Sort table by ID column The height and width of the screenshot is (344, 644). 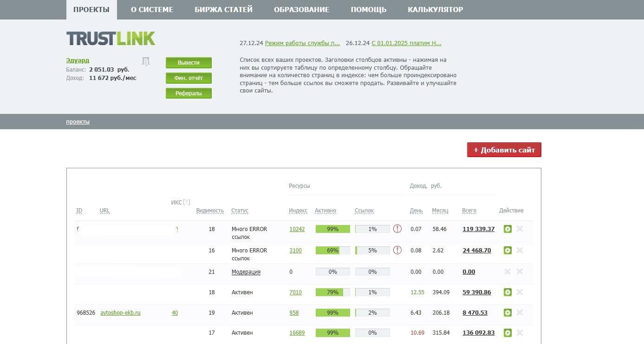[79, 211]
